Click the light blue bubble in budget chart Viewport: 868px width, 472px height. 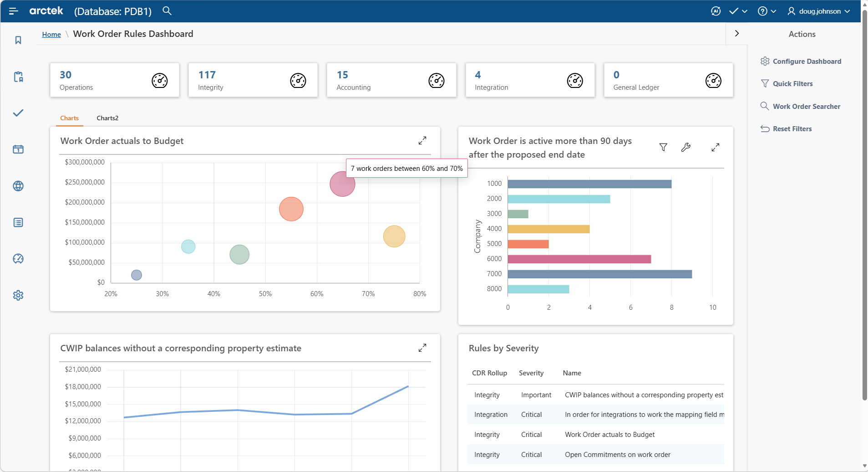point(188,246)
